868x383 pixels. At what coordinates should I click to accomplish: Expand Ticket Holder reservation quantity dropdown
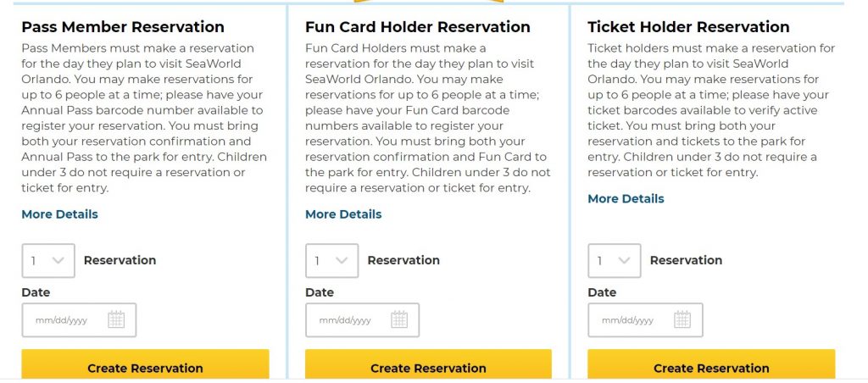coord(615,261)
